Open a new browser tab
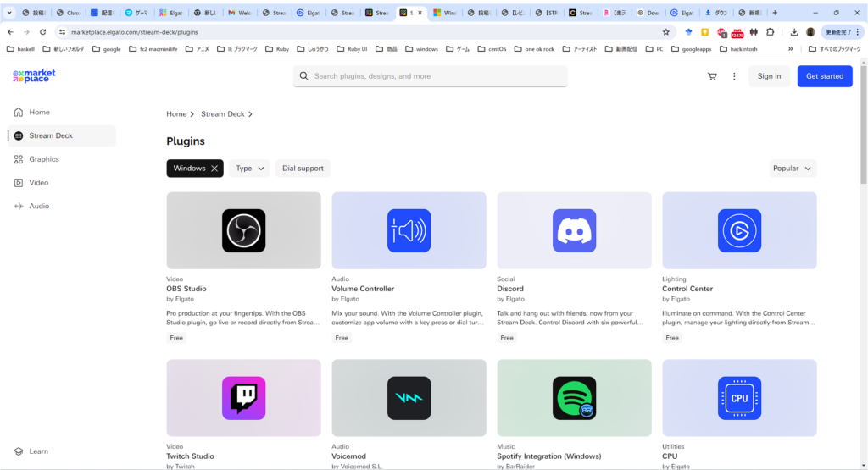868x470 pixels. point(775,13)
